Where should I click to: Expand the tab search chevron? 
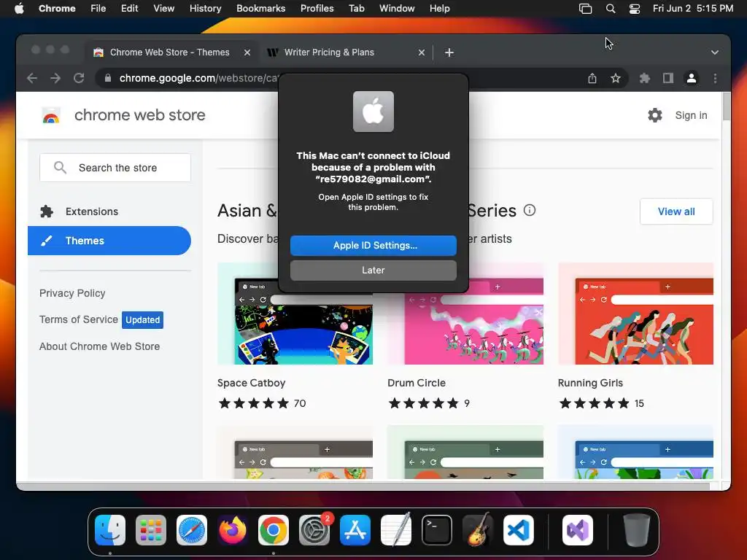715,52
